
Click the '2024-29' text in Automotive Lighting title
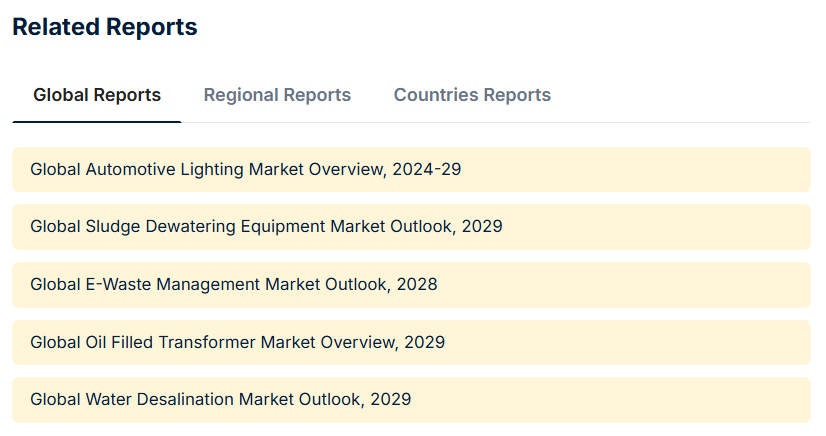click(x=426, y=169)
